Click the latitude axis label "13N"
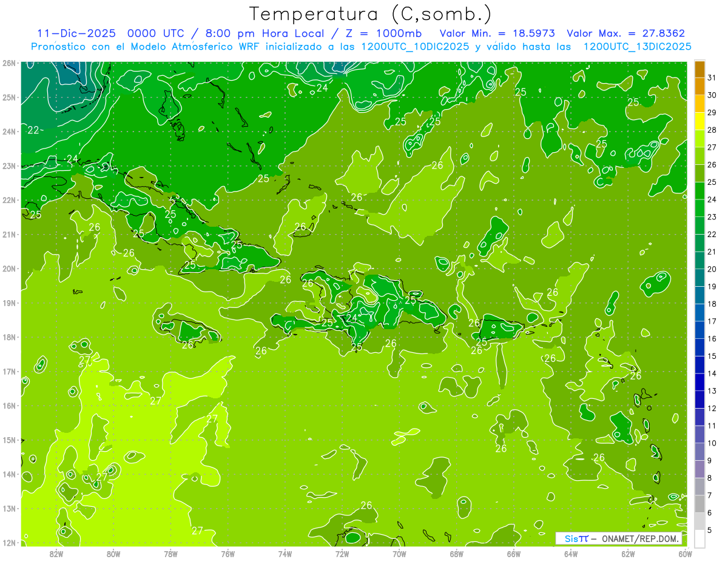728x562 pixels. click(9, 508)
